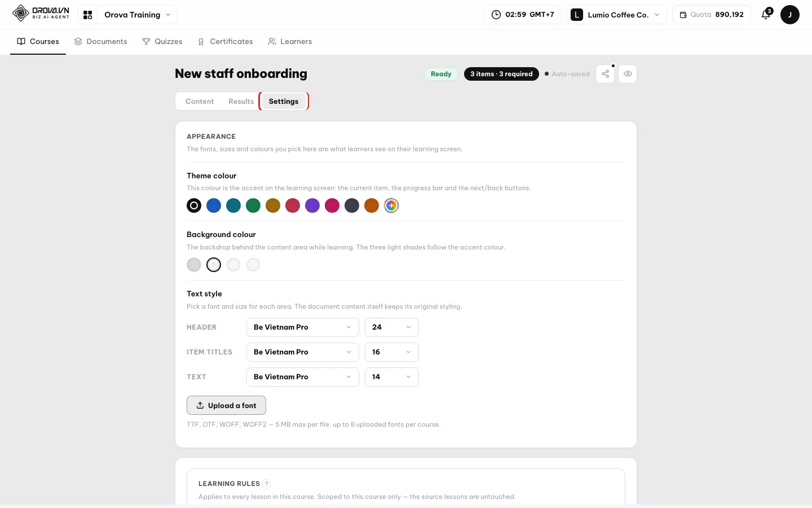The width and height of the screenshot is (812, 508).
Task: Switch to the Content tab
Action: (x=200, y=102)
